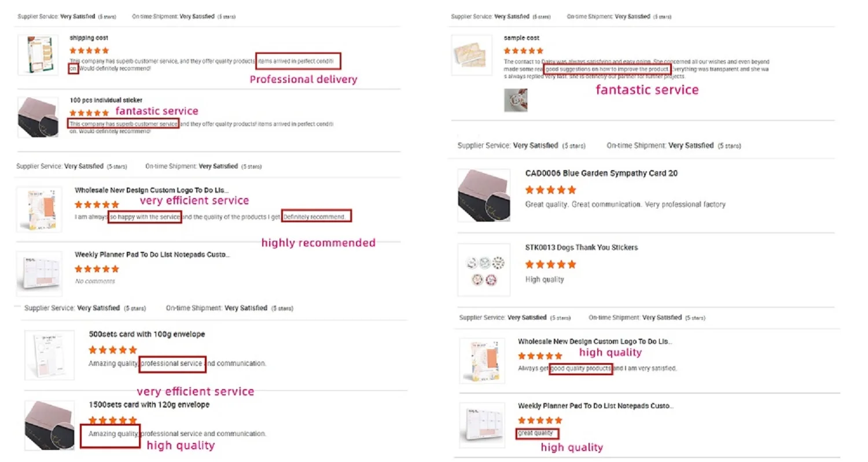Click the "shipping cost" product title
Viewport: 868px width, 462px height.
click(89, 38)
